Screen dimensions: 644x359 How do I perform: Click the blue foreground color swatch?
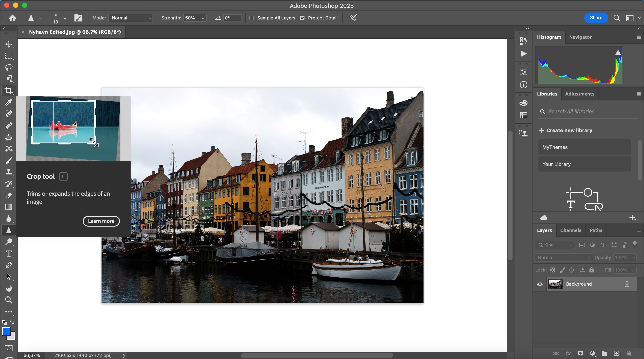click(6, 331)
